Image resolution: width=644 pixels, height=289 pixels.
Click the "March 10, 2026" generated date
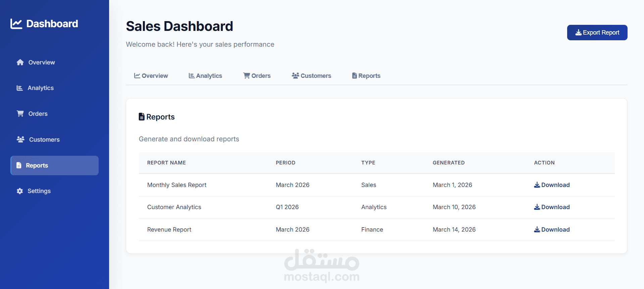tap(454, 207)
